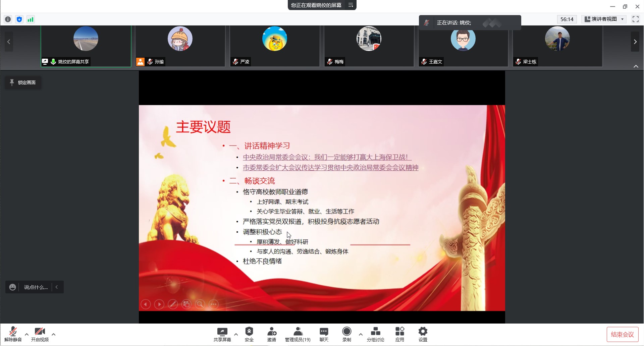Open the Speaker View (演讲者视图) dropdown

pos(604,19)
